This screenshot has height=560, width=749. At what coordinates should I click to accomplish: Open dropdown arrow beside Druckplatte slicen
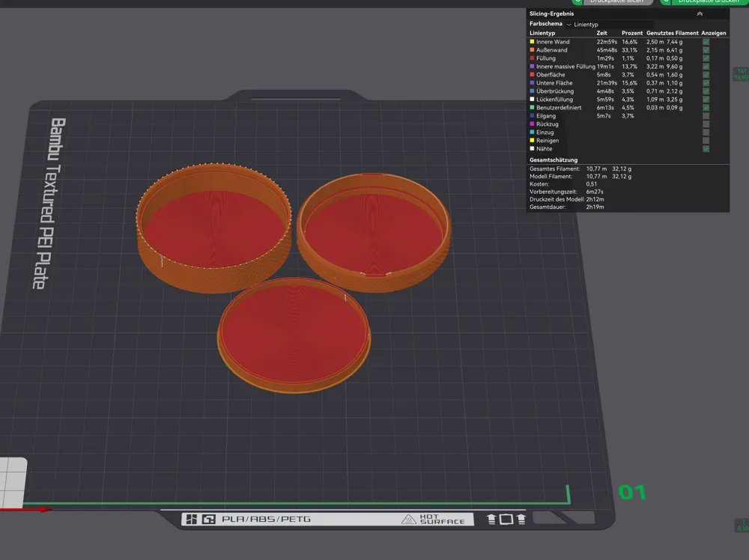577,2
